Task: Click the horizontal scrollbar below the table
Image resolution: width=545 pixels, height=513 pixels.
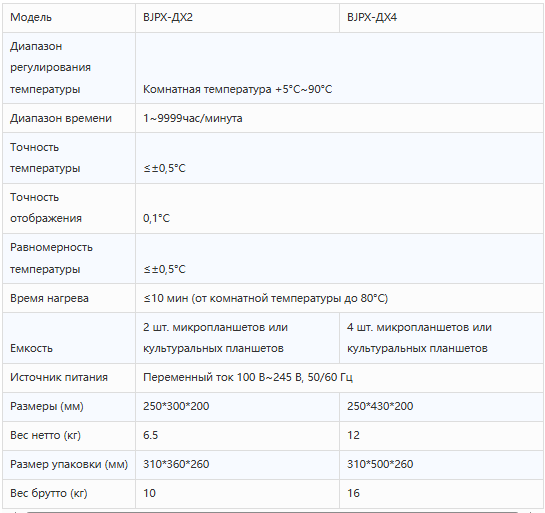Action: pos(272,512)
